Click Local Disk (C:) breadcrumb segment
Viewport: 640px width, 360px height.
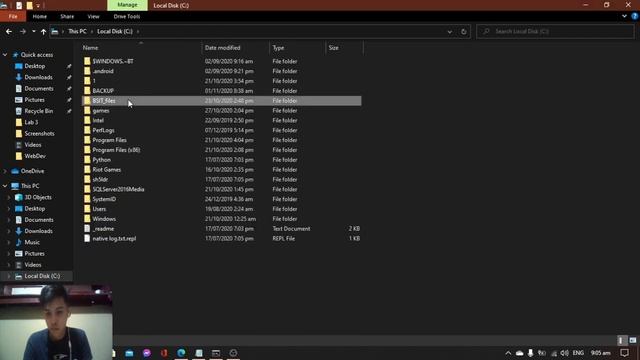tap(115, 31)
